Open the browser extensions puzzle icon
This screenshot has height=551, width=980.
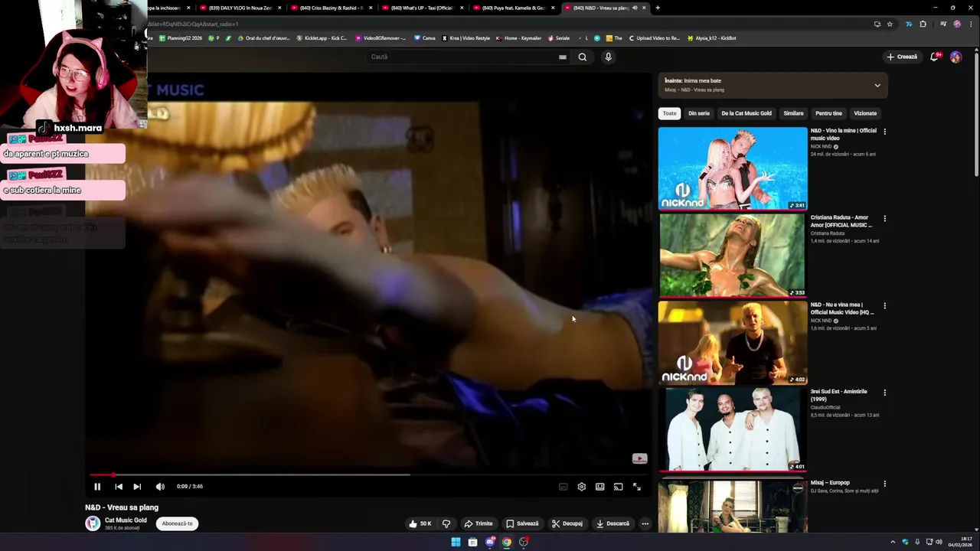coord(923,24)
